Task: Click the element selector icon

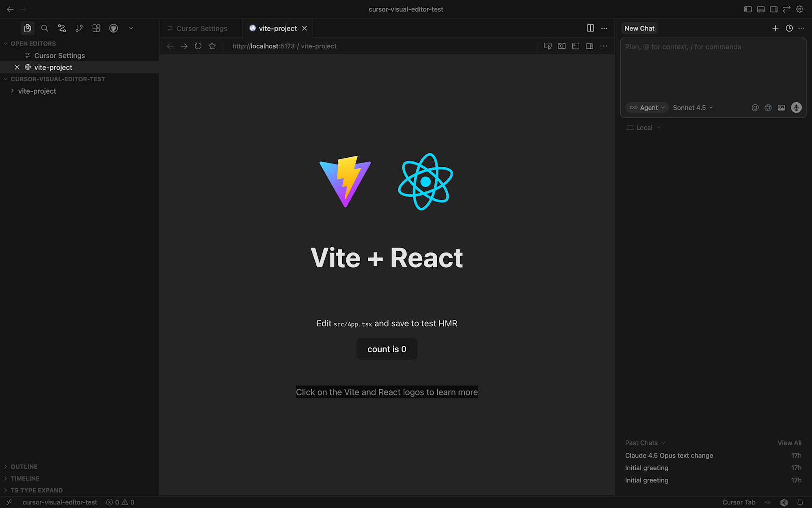Action: [548, 46]
